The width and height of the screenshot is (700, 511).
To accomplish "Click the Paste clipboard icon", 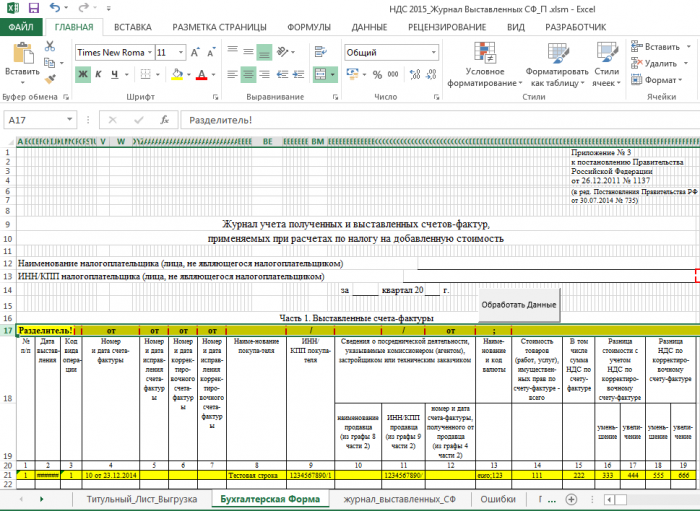I will coord(22,53).
